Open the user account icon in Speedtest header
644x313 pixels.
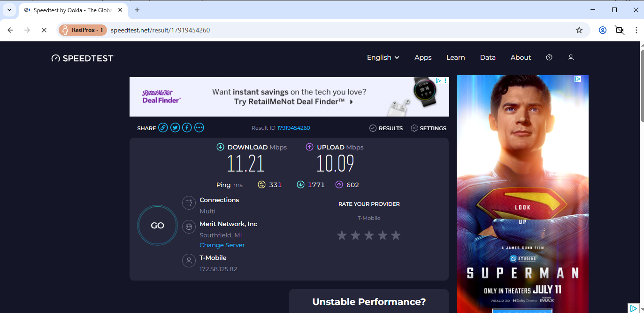click(x=571, y=57)
